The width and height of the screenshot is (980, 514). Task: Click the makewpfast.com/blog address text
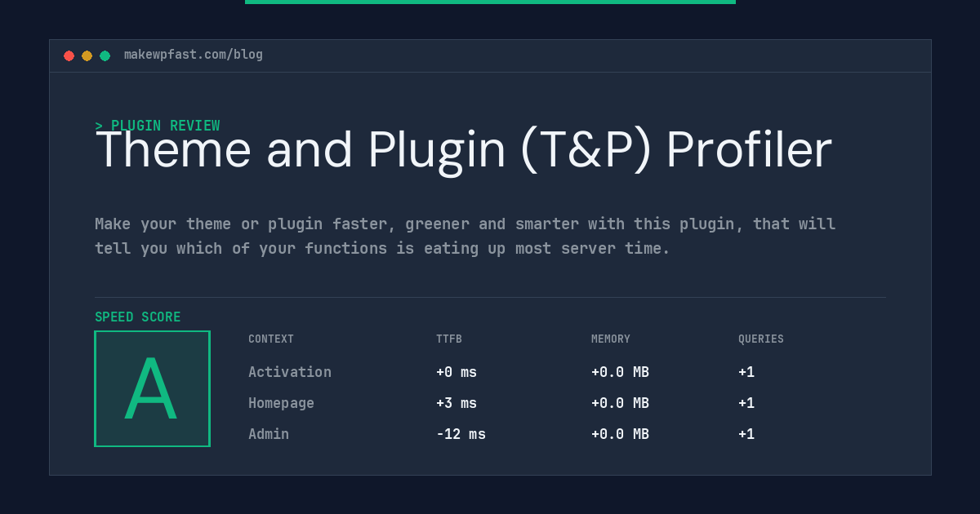(x=194, y=55)
